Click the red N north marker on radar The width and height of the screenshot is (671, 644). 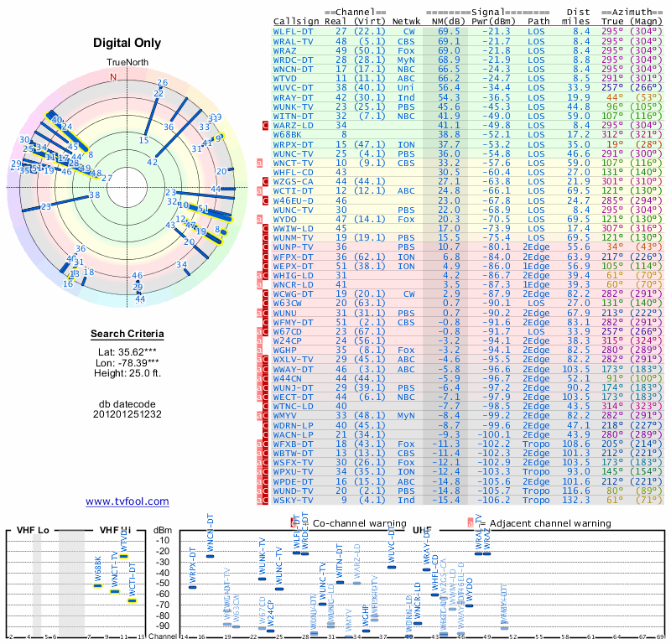tap(113, 77)
